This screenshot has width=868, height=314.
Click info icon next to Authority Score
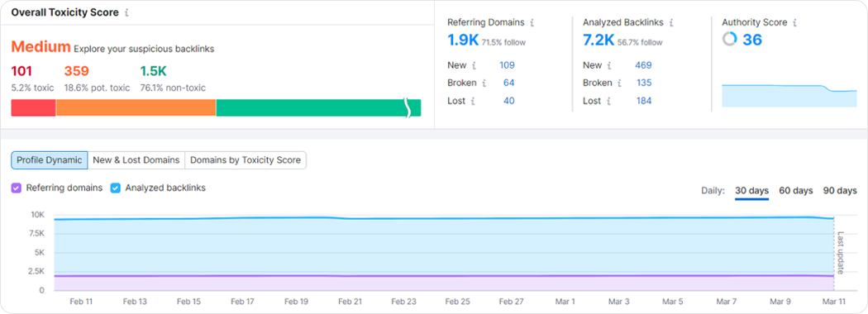point(794,22)
